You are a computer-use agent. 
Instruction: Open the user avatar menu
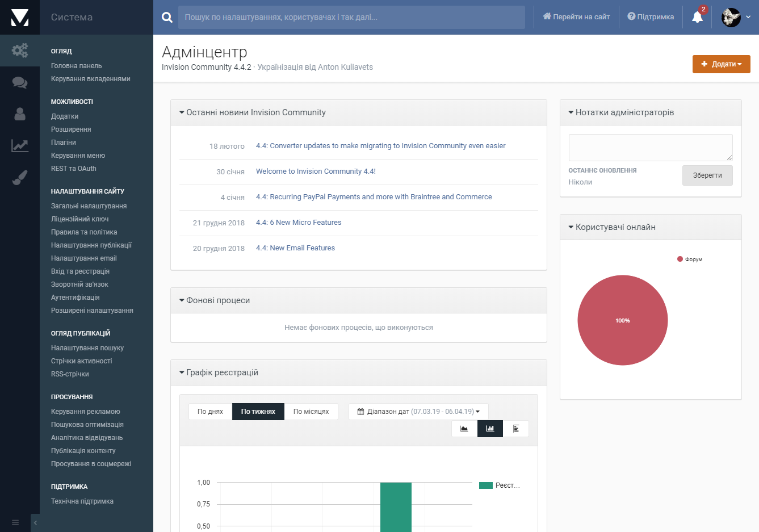pos(731,17)
